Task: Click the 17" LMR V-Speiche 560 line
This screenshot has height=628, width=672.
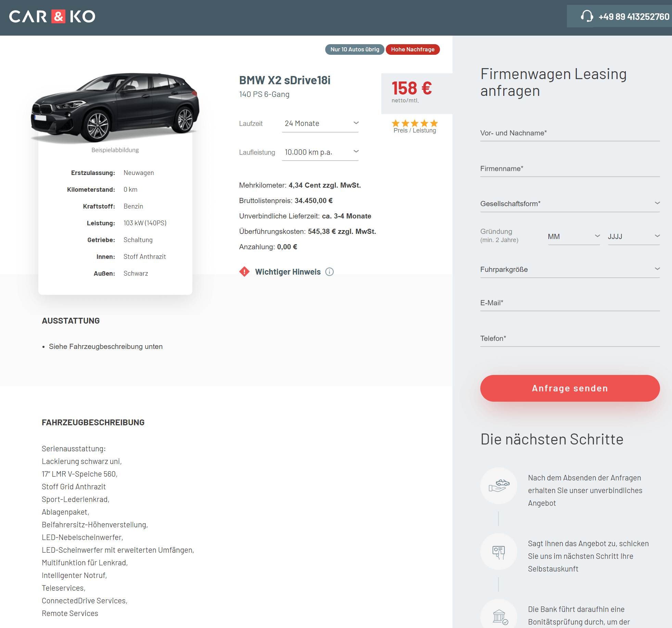Action: [x=80, y=474]
